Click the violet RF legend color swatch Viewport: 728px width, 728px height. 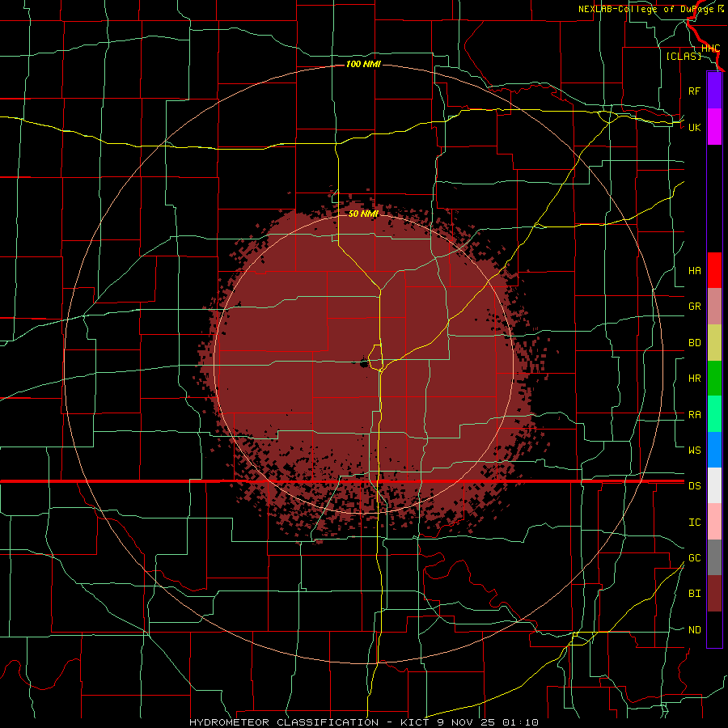[x=714, y=91]
